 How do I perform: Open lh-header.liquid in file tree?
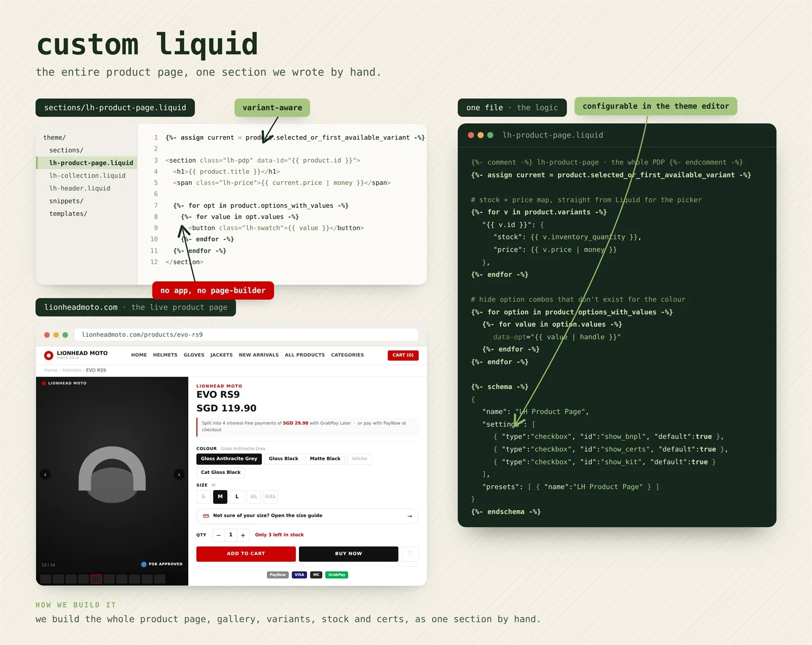pos(80,188)
